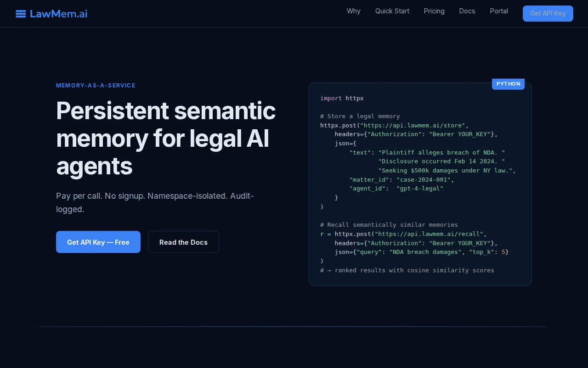Click the LawMem.ai logo icon
588x368 pixels.
pyautogui.click(x=21, y=14)
